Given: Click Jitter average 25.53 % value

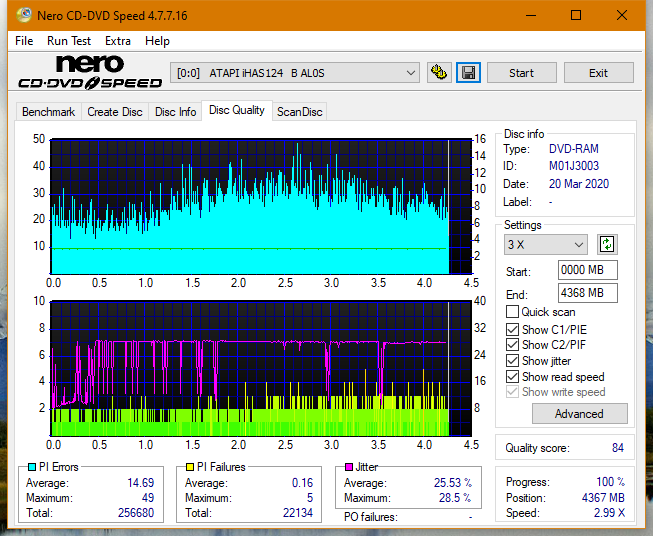Looking at the screenshot, I should click(x=453, y=483).
